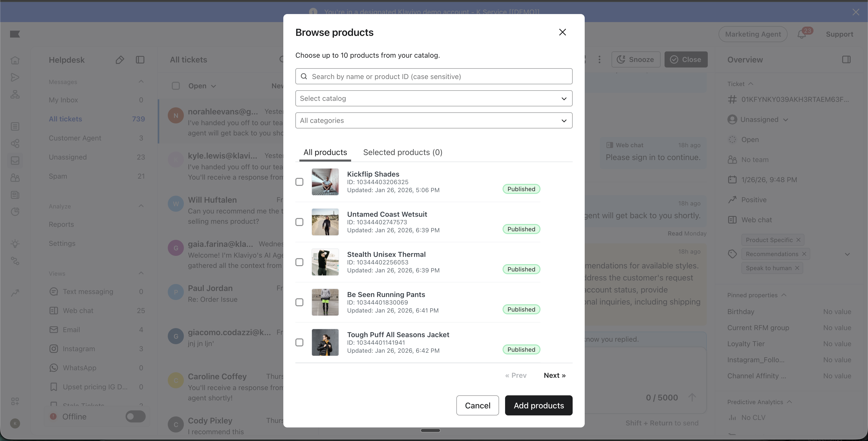This screenshot has width=868, height=441.
Task: Open the campaigns paper-plane sidebar icon
Action: pyautogui.click(x=15, y=78)
